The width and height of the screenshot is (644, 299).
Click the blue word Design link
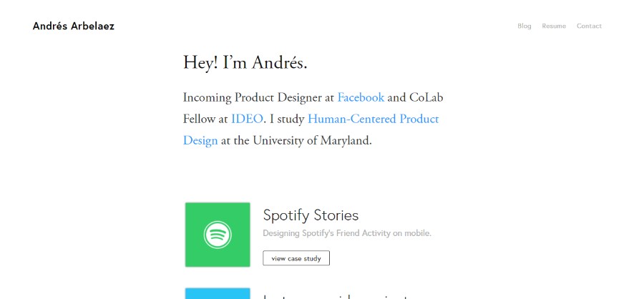click(200, 141)
